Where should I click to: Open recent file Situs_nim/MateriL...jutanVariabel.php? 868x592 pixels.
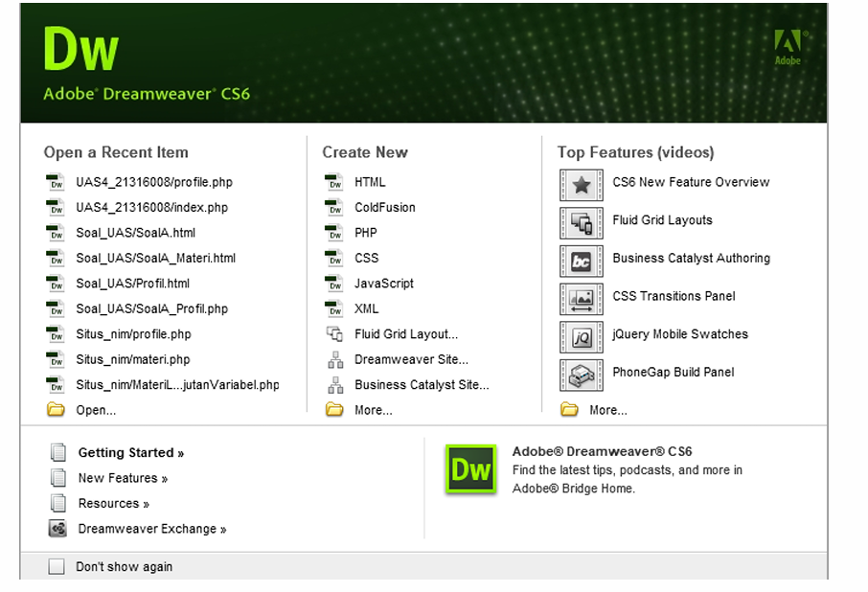coord(177,385)
